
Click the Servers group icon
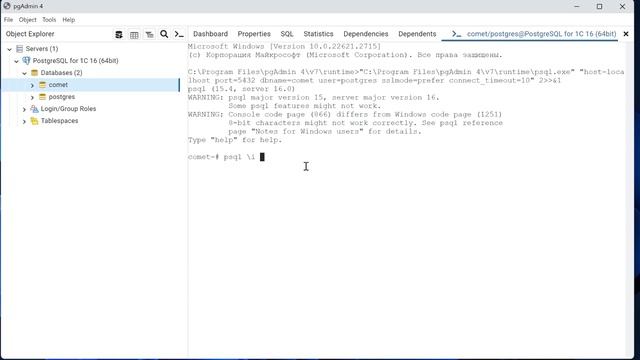(20, 49)
